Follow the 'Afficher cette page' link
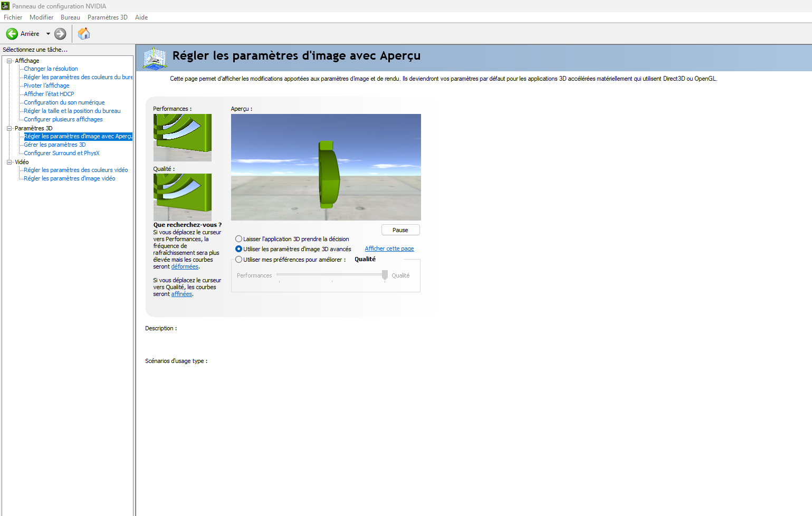The image size is (812, 516). (389, 249)
